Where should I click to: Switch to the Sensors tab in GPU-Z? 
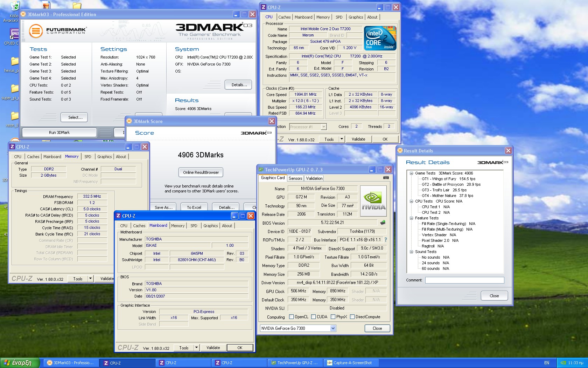295,178
